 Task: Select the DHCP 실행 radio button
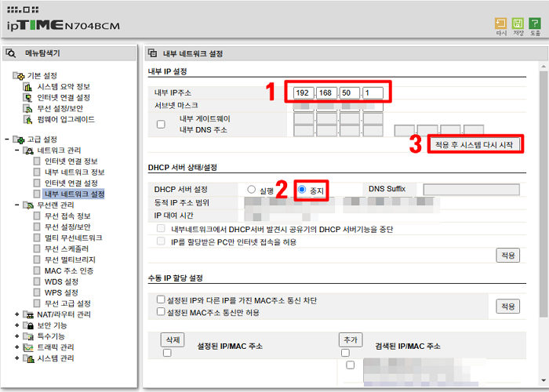[x=251, y=190]
